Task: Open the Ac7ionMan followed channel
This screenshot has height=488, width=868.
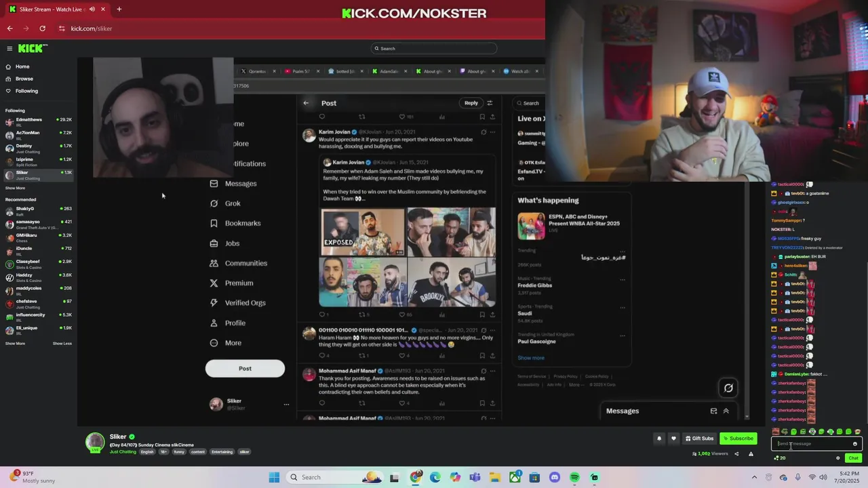Action: 39,135
